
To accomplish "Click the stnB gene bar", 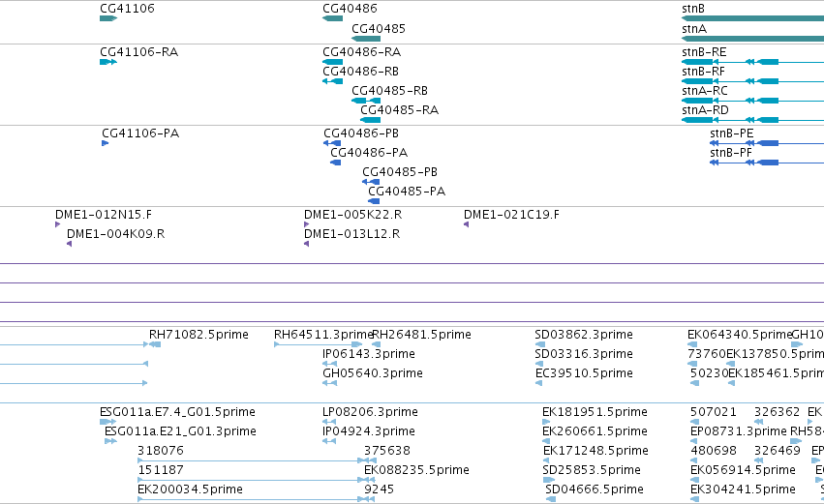I will pos(752,18).
